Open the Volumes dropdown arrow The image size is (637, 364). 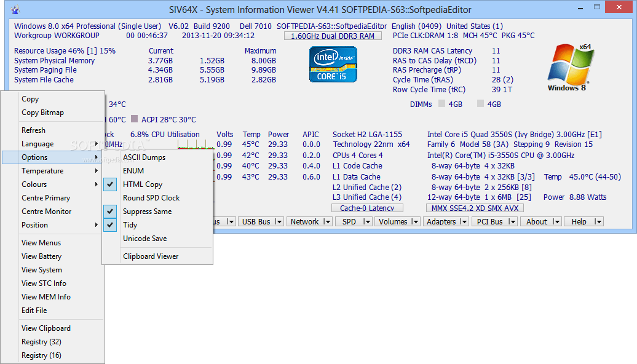(x=415, y=222)
